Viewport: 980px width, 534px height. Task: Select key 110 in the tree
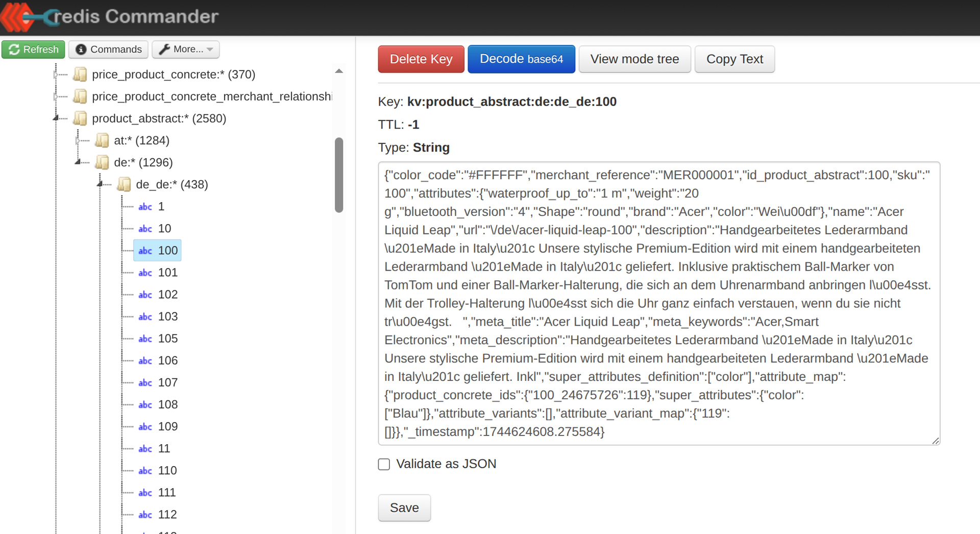167,471
